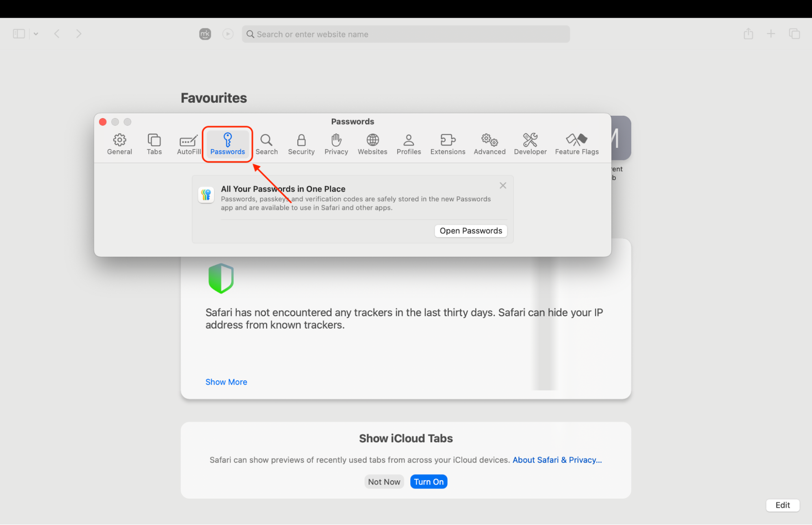812x525 pixels.
Task: Select the Websites settings icon
Action: tap(372, 144)
